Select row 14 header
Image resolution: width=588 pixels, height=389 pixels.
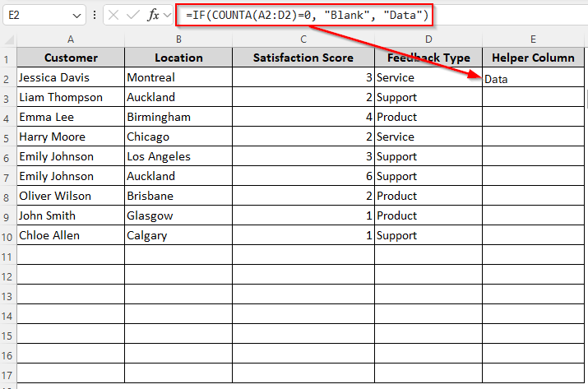pos(8,315)
